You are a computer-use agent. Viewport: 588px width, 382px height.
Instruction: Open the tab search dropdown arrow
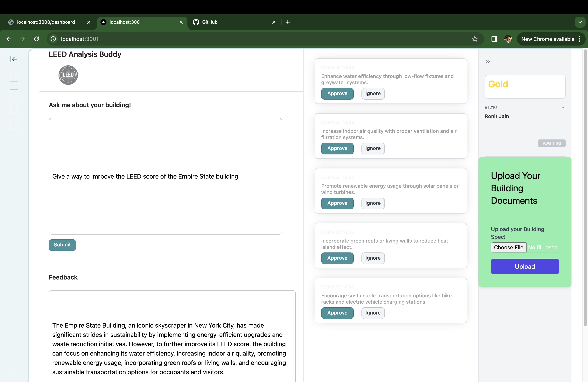pos(580,22)
